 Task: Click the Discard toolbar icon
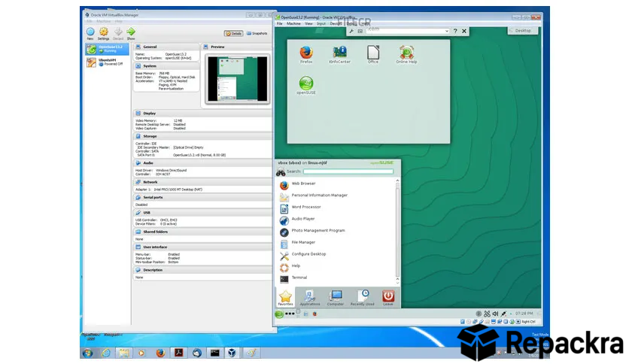click(118, 33)
